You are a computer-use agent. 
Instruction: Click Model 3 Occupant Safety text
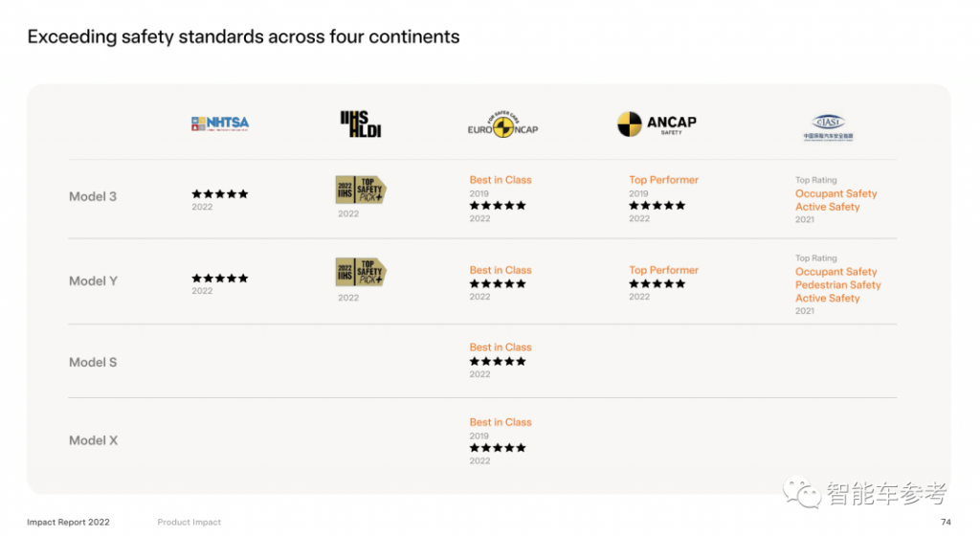pyautogui.click(x=836, y=193)
